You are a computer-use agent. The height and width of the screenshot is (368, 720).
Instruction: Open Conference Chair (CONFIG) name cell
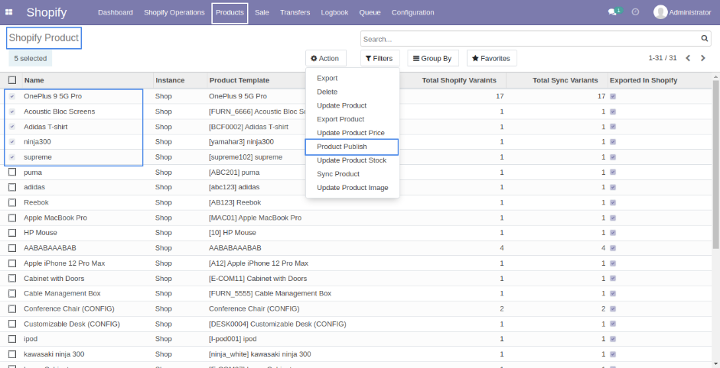pyautogui.click(x=69, y=309)
